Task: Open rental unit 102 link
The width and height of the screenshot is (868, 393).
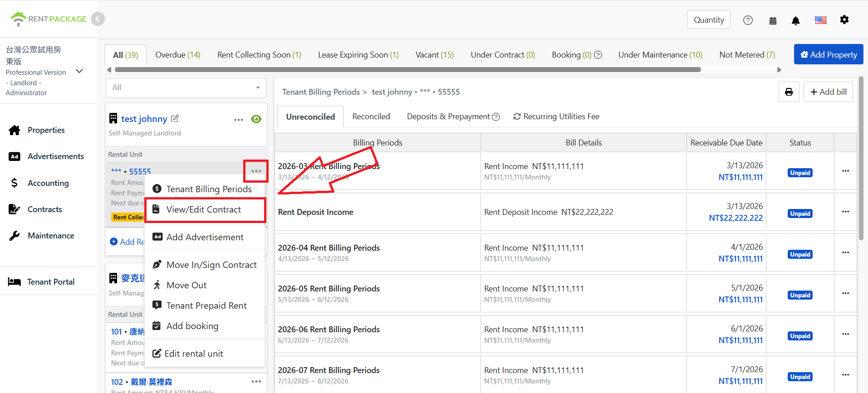Action: click(142, 382)
